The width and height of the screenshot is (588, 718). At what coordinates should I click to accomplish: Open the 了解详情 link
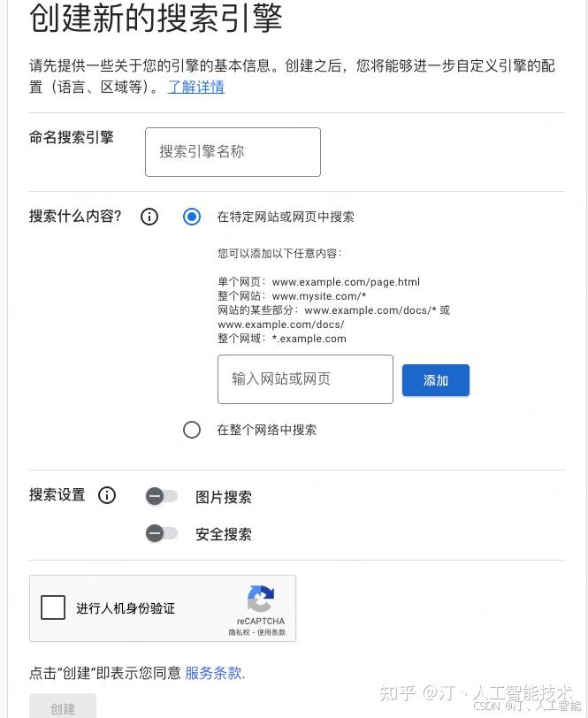pyautogui.click(x=195, y=88)
